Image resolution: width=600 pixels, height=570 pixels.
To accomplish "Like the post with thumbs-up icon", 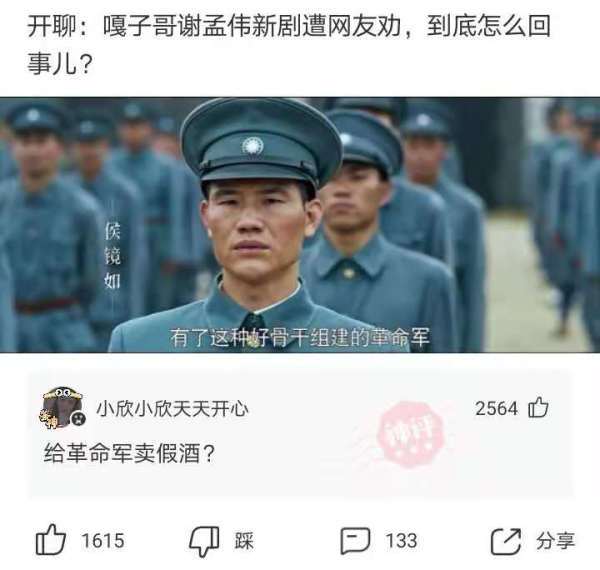I will click(x=51, y=540).
